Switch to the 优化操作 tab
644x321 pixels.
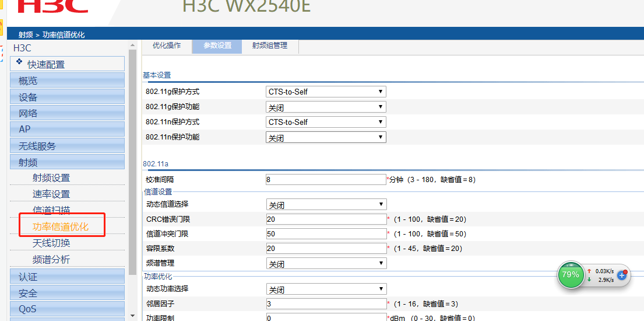tap(166, 46)
